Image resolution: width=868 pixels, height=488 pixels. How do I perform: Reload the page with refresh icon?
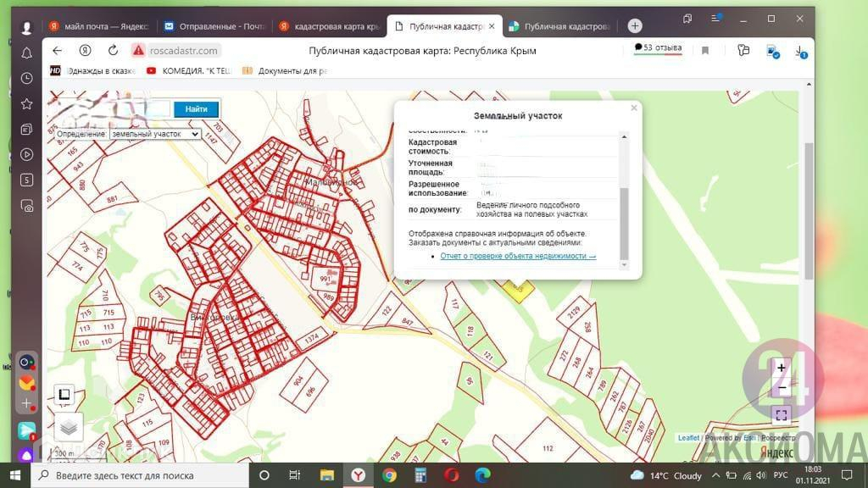pos(113,51)
